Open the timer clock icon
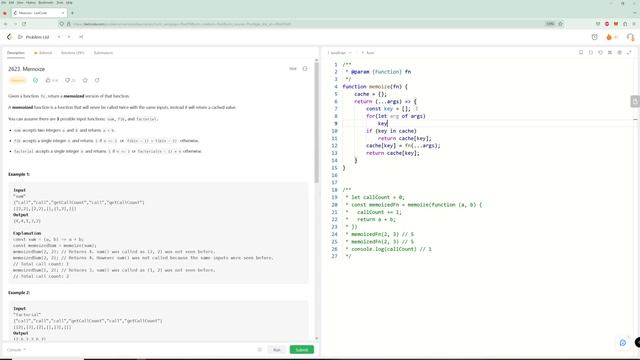The width and height of the screenshot is (640, 360). pyautogui.click(x=594, y=37)
